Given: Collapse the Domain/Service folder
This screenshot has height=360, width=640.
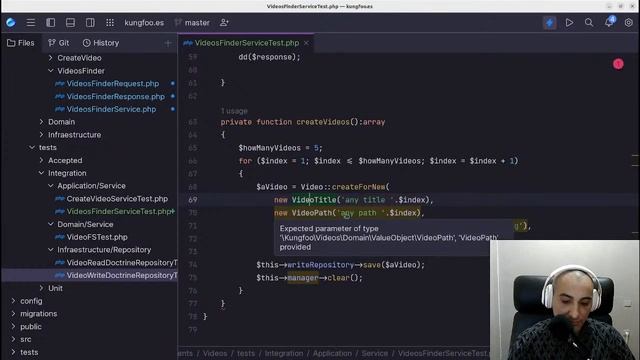Looking at the screenshot, I should coord(51,224).
